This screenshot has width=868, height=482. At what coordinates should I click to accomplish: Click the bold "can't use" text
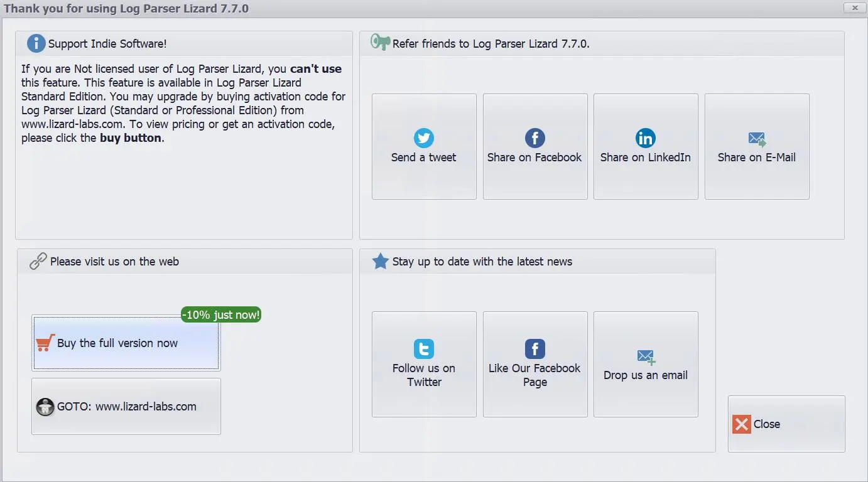pos(316,69)
